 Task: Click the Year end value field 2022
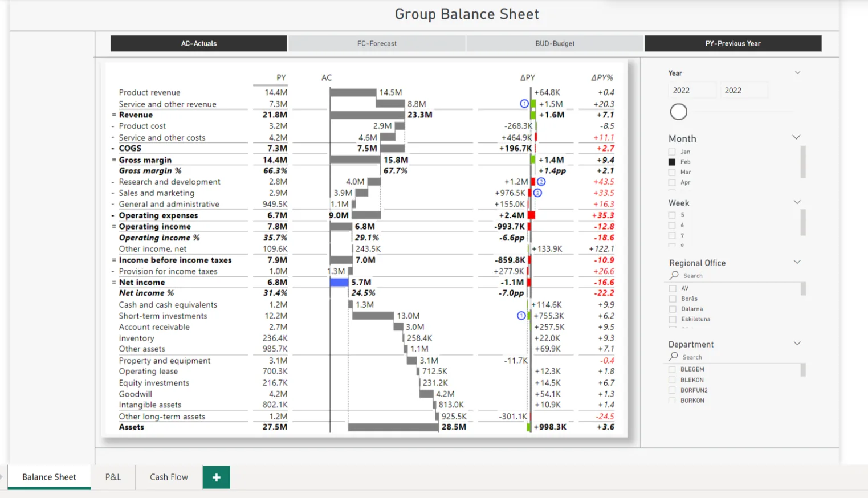point(744,91)
